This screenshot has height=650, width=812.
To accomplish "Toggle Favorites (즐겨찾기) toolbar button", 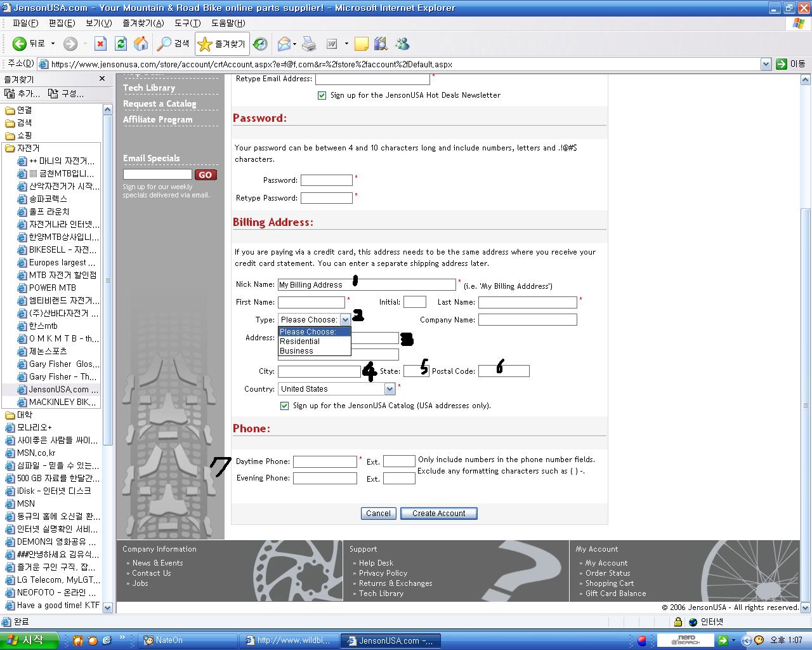I will (221, 44).
